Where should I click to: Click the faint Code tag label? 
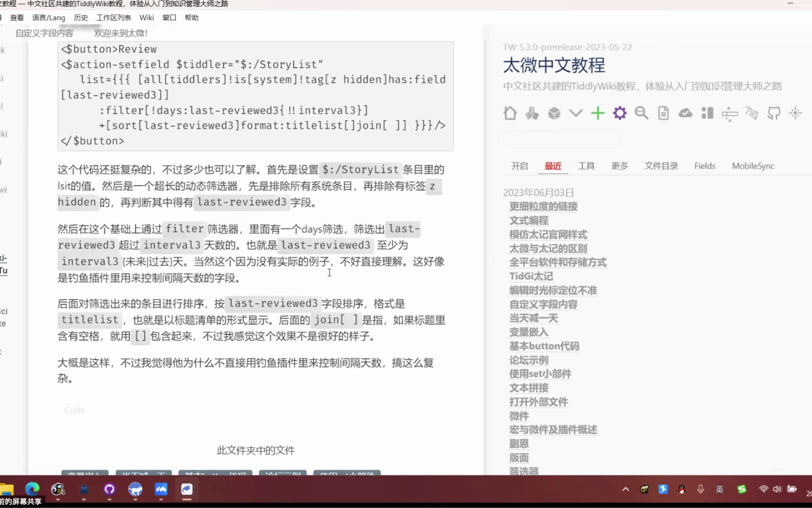tap(75, 410)
